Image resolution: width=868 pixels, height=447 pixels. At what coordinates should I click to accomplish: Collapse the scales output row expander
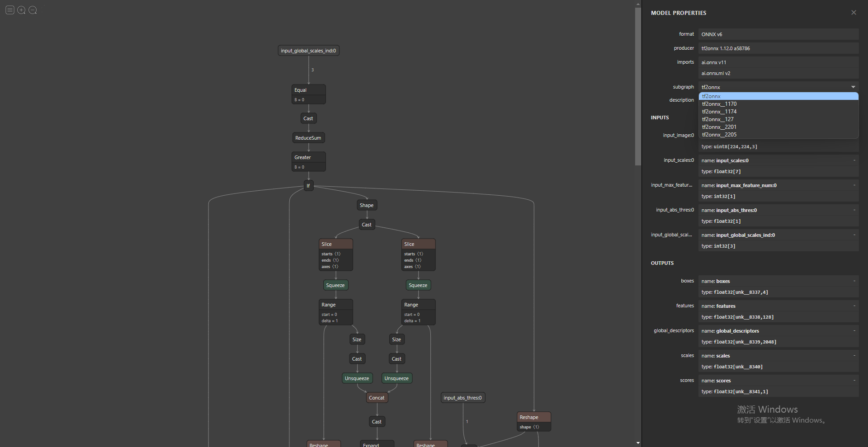click(854, 355)
